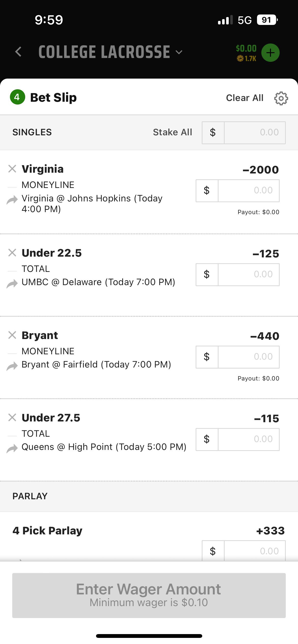Viewport: 298px width, 644px height.
Task: Remove the Bryant moneyline bet
Action: click(12, 335)
